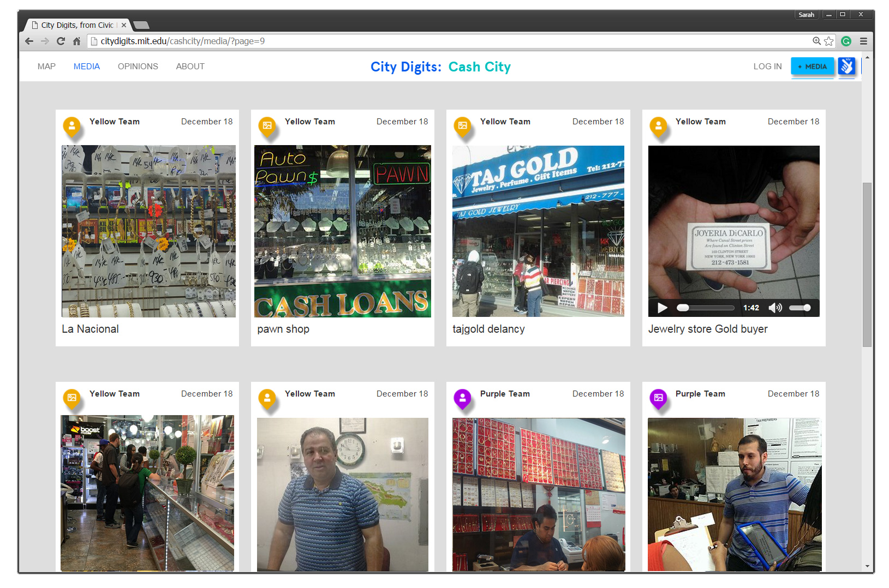
Task: Click the City Digits: Cash City title
Action: [440, 67]
